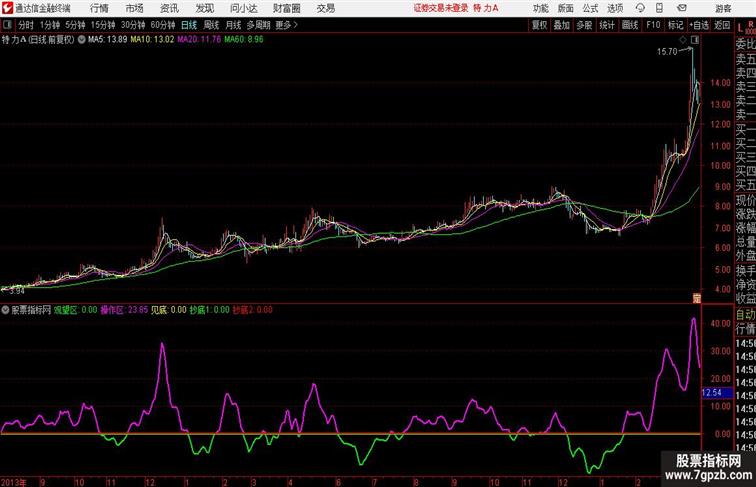Click the 复权 toolbar button
This screenshot has width=756, height=487.
point(540,25)
